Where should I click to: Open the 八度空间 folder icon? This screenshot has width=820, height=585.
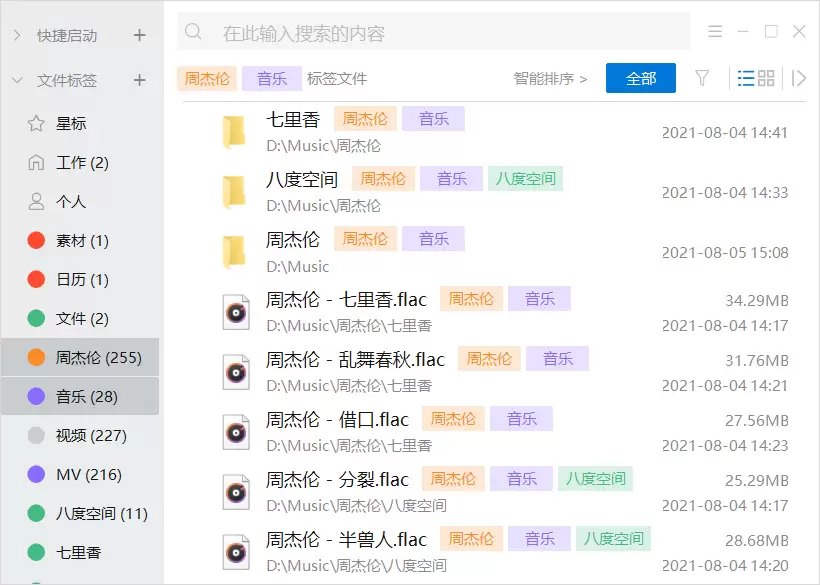click(x=234, y=192)
